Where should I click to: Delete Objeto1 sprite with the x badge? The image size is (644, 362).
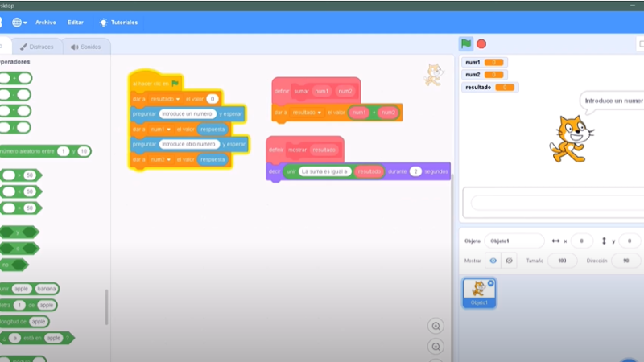[x=490, y=283]
